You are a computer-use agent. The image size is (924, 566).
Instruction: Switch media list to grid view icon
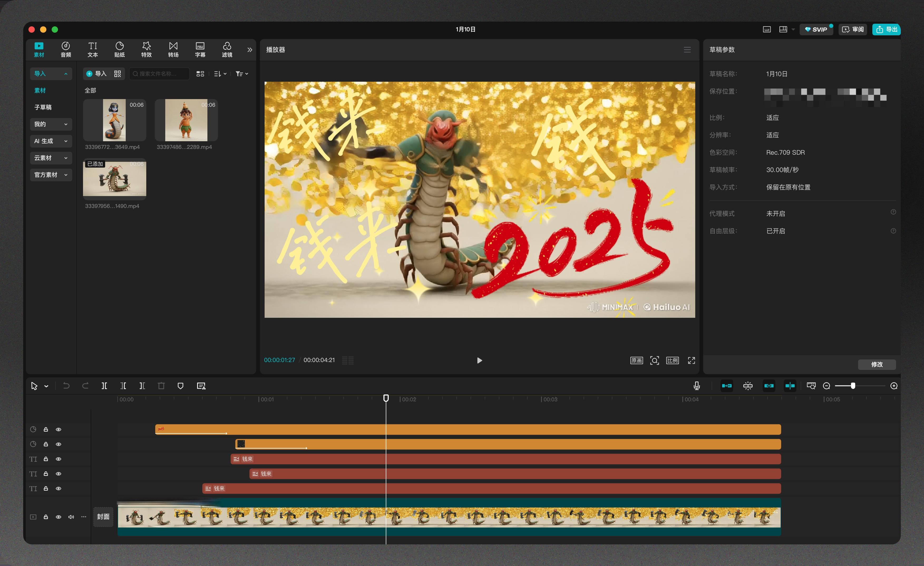[x=200, y=74]
